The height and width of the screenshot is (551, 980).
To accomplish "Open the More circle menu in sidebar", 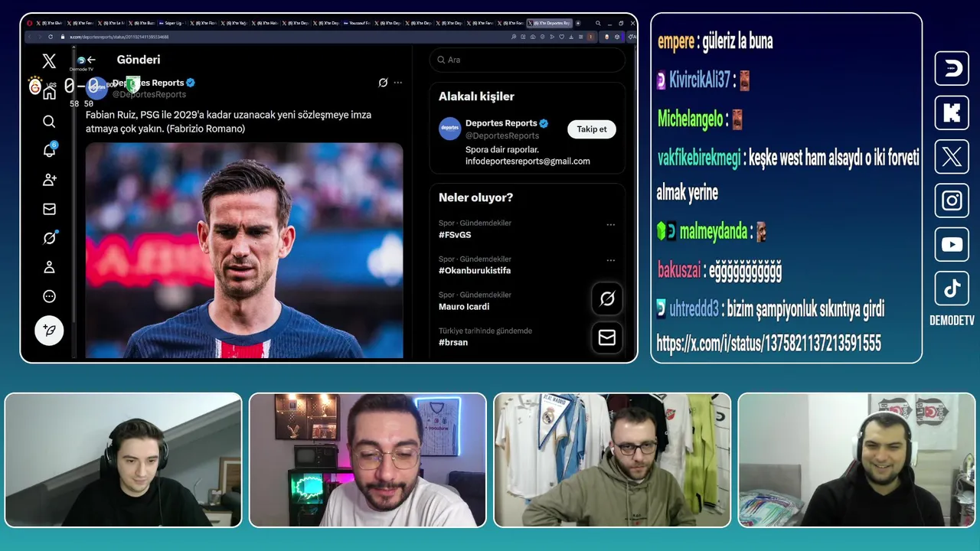I will pyautogui.click(x=49, y=296).
